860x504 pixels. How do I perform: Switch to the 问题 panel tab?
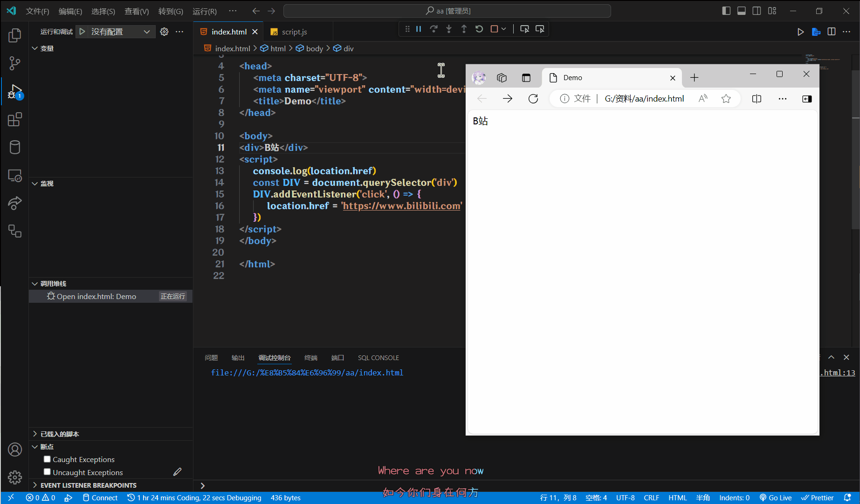pyautogui.click(x=211, y=358)
